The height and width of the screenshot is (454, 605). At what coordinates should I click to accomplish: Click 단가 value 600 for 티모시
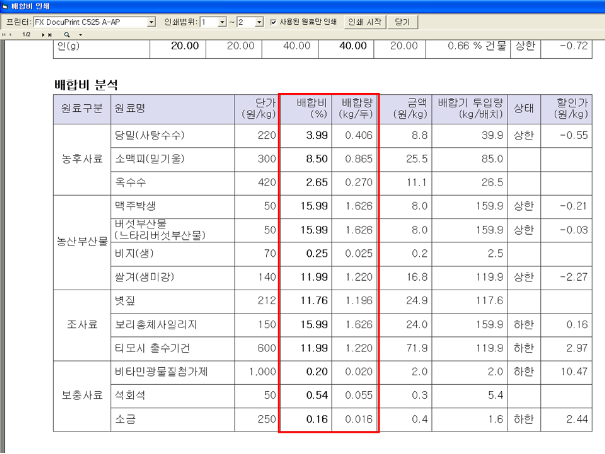click(x=267, y=348)
